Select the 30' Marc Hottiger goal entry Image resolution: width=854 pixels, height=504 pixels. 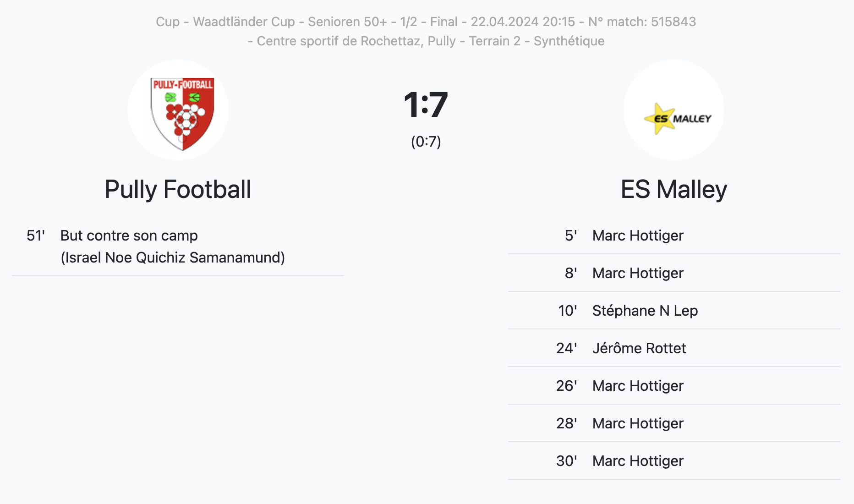pos(674,461)
